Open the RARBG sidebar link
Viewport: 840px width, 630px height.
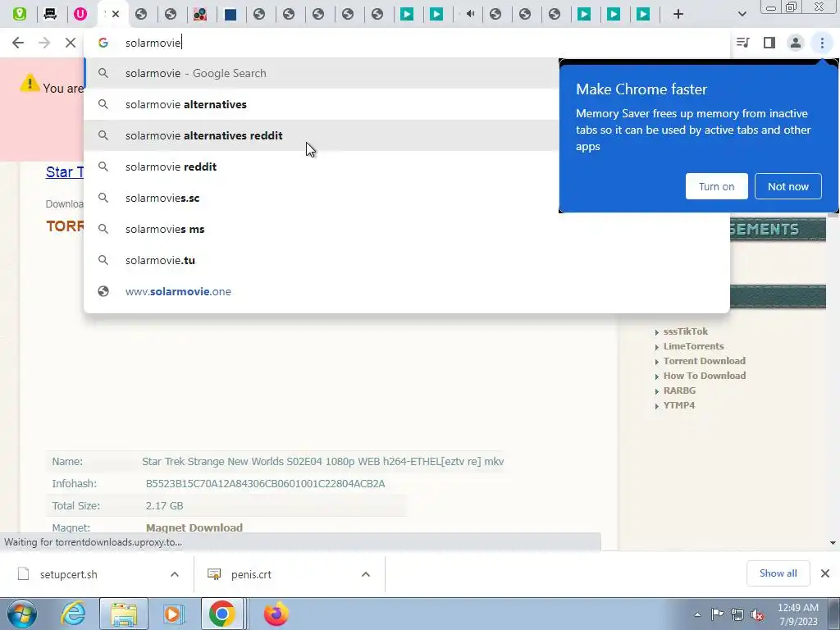click(679, 390)
